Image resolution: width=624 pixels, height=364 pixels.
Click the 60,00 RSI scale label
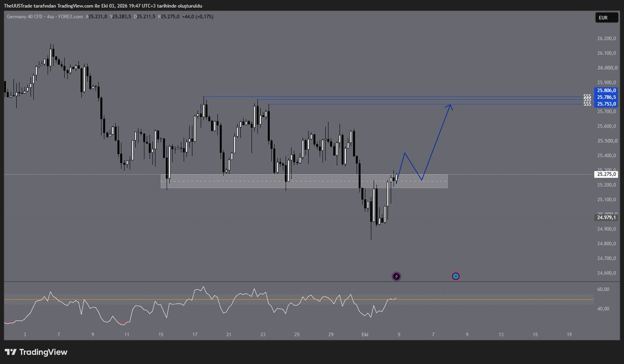[603, 290]
